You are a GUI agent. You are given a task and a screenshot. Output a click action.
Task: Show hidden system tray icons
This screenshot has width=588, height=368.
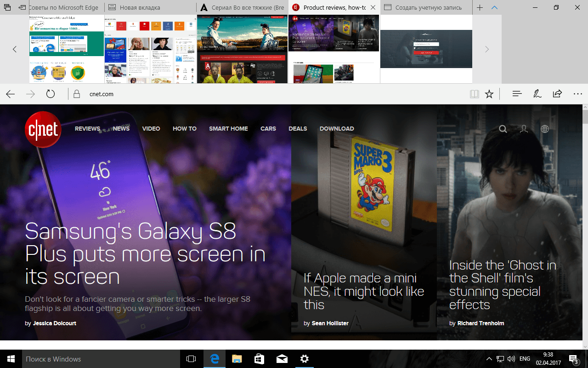[x=489, y=359]
